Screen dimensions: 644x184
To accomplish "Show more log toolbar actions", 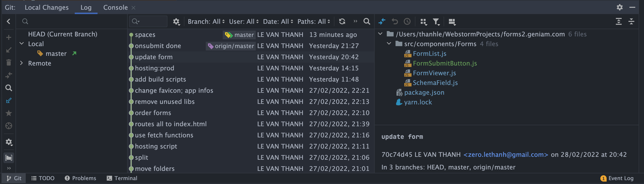I will pos(355,22).
